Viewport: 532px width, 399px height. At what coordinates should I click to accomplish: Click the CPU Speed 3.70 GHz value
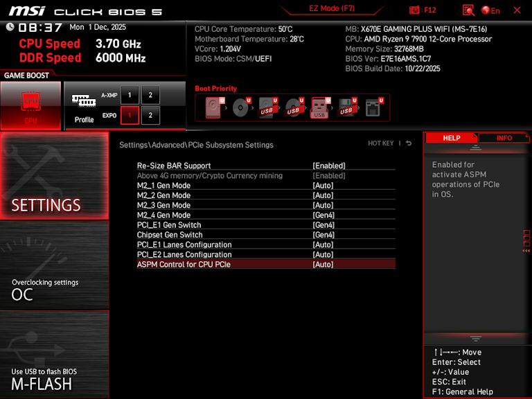click(118, 44)
